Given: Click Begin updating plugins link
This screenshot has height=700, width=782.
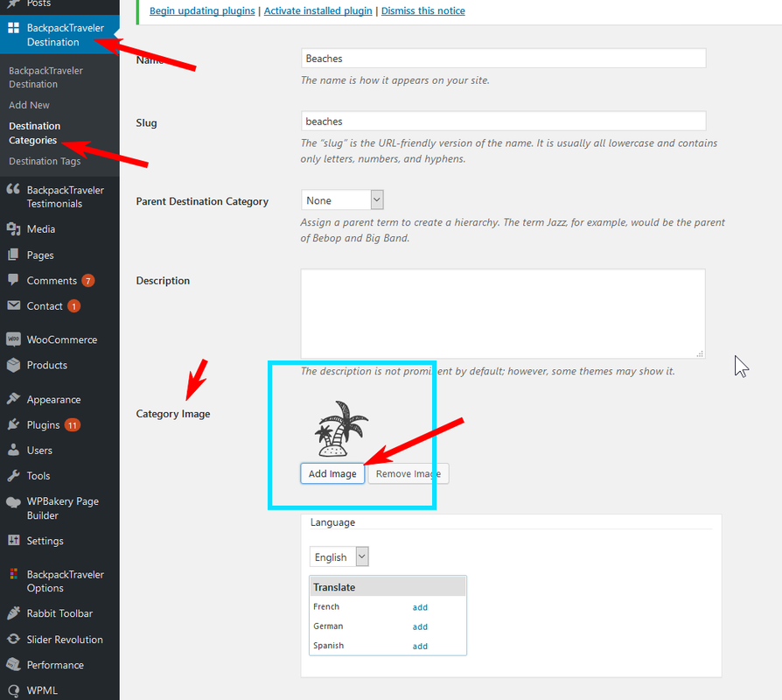Looking at the screenshot, I should 202,10.
